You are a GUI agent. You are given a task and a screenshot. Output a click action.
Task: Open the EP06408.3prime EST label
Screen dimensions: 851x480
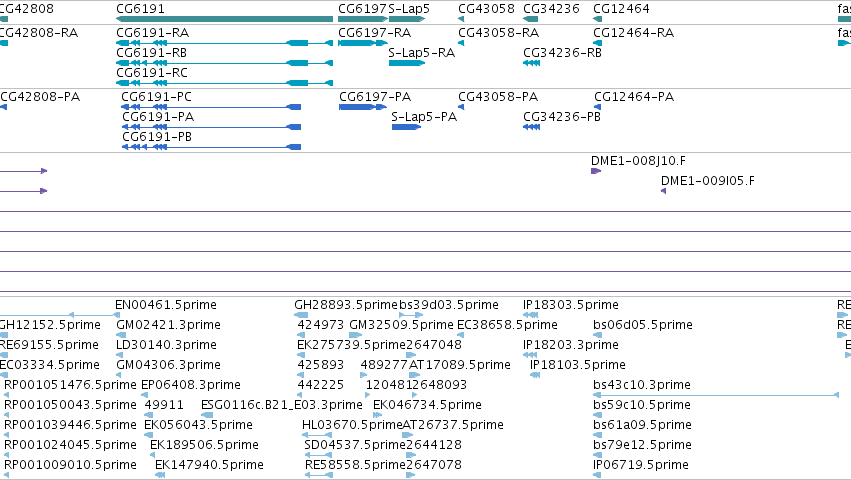point(191,385)
